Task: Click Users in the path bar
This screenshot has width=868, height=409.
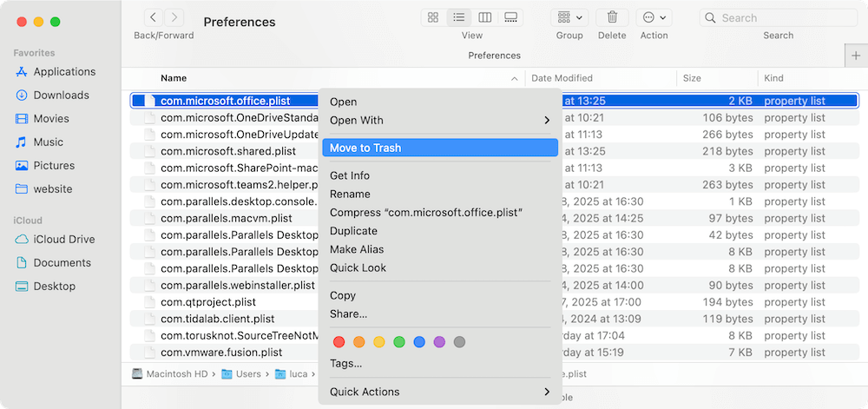Action: point(241,374)
